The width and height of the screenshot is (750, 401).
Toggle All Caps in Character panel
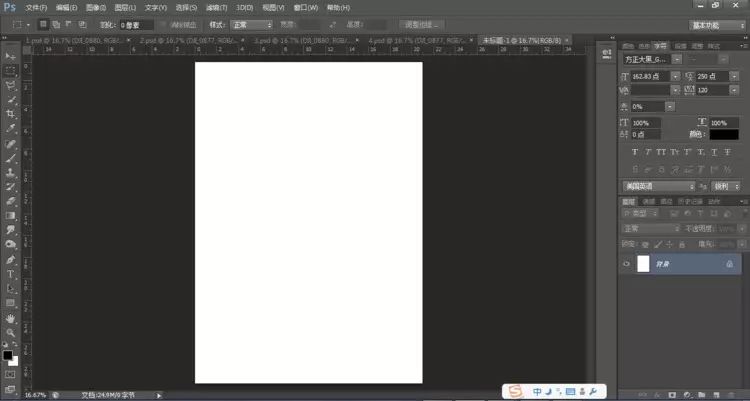tap(661, 152)
